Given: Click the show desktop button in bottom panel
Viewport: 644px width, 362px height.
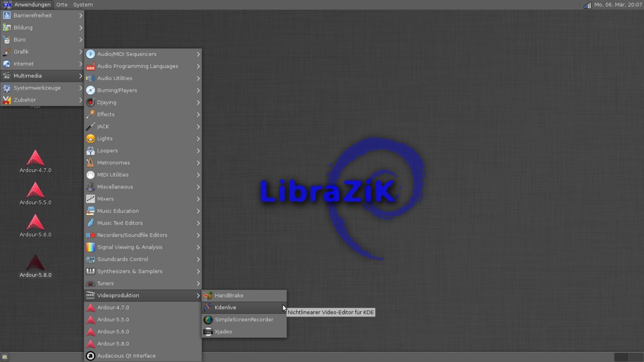Looking at the screenshot, I should [x=5, y=357].
